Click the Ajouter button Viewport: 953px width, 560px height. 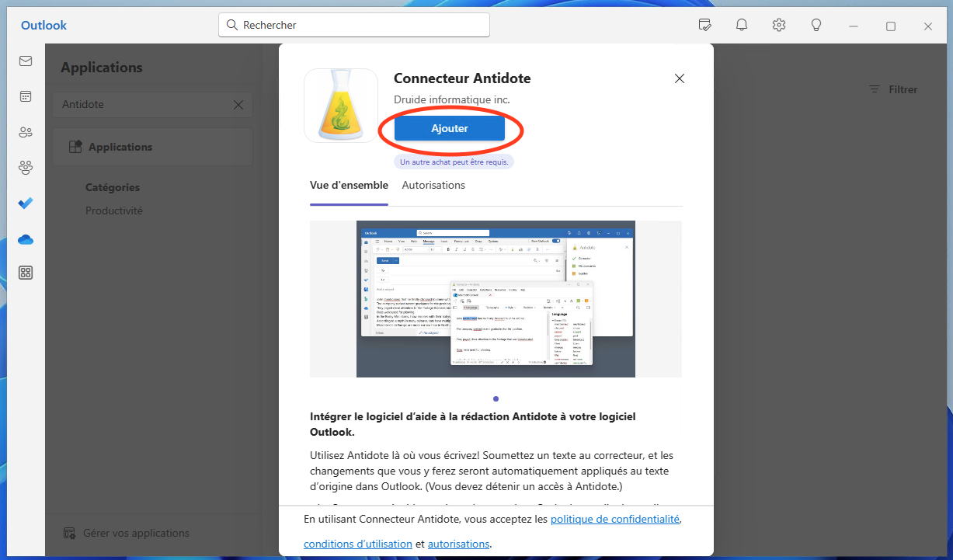click(450, 128)
